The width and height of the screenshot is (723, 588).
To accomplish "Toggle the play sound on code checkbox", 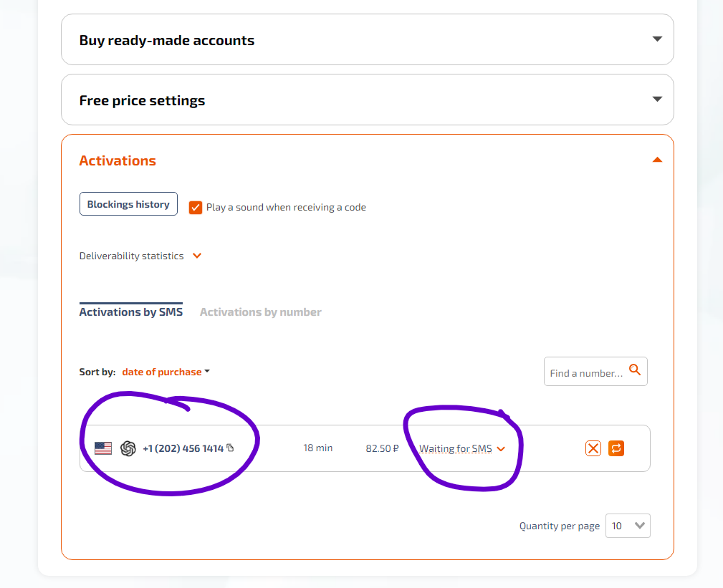I will 195,208.
